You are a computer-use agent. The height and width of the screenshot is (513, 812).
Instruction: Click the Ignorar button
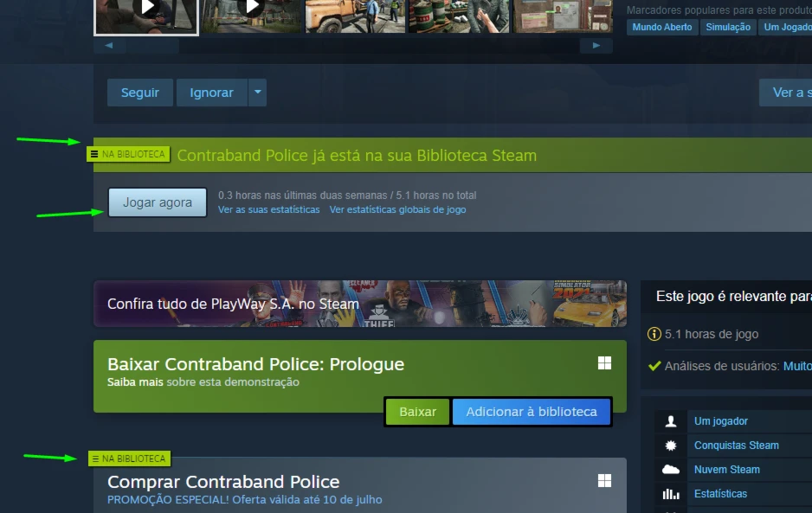click(x=211, y=93)
